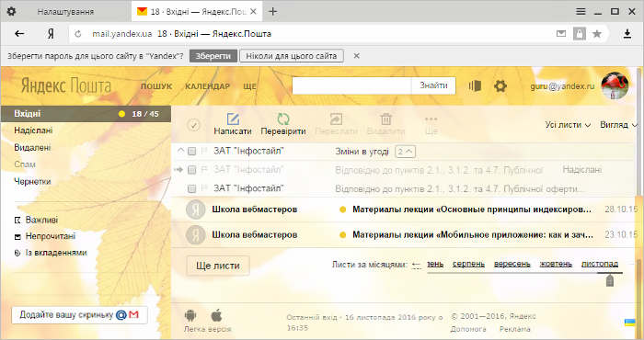
Task: Reload the page with refresh icon
Action: [78, 34]
